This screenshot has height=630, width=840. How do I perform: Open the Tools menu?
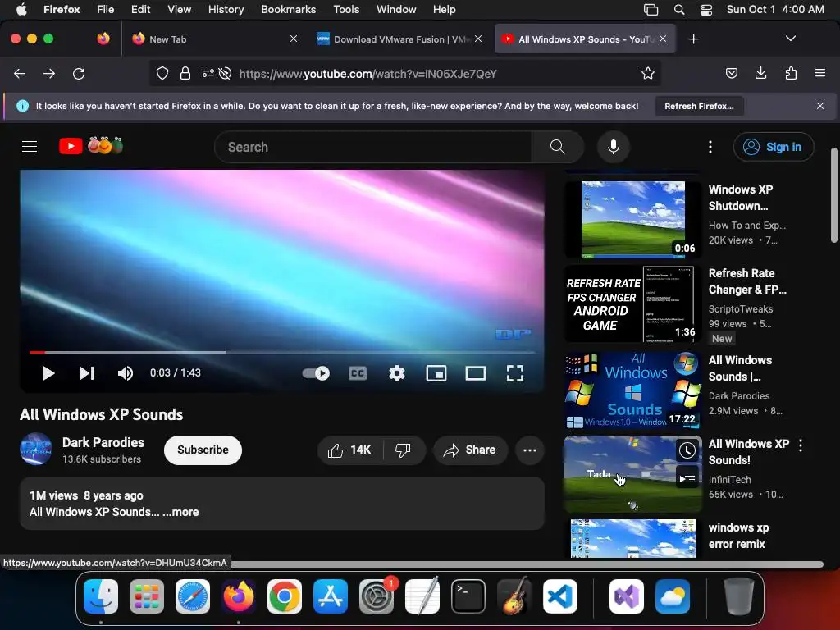(346, 9)
